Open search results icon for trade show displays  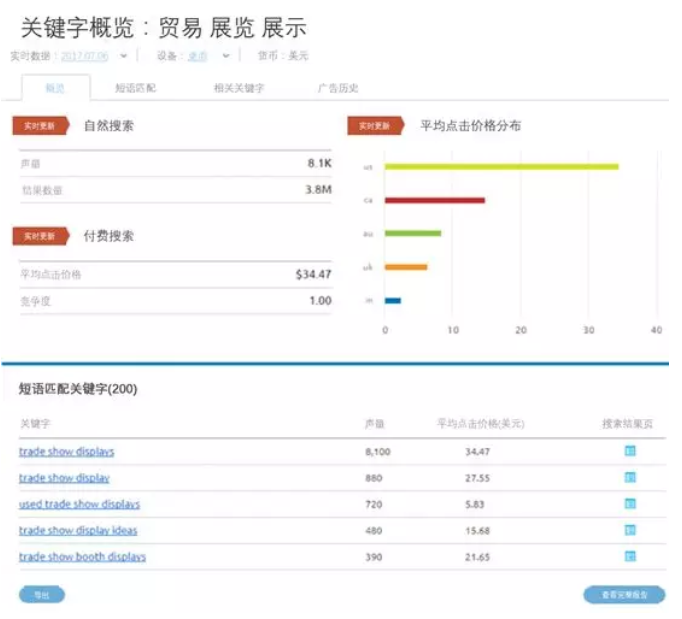click(630, 451)
